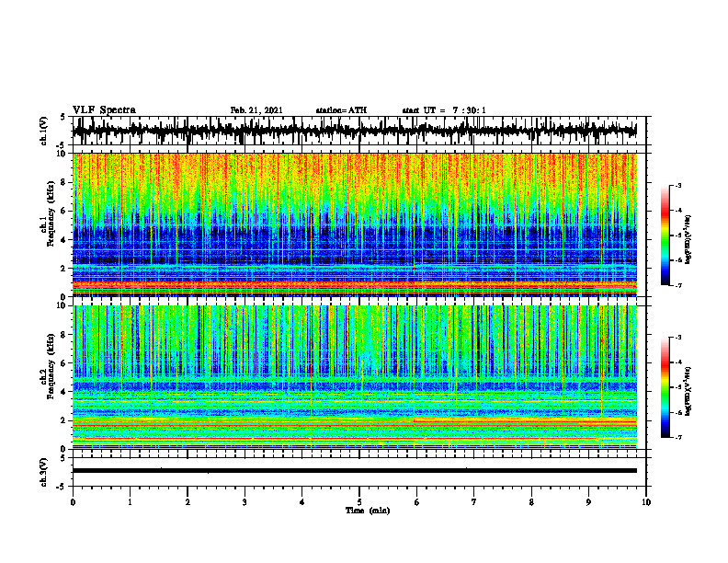The image size is (728, 563).
Task: Click the "8" kHz tick on ch.1 spectrogram
Action: [65, 182]
